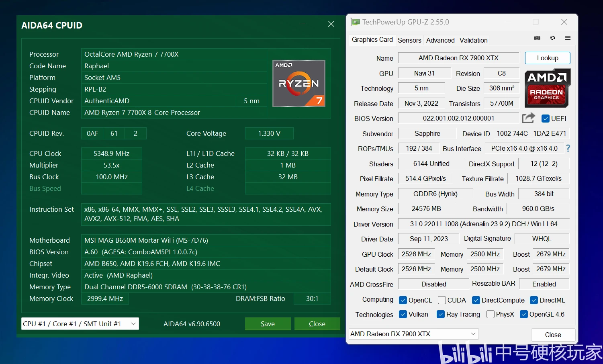603x364 pixels.
Task: Toggle the OpenGL 4.6 checkbox
Action: click(x=524, y=314)
